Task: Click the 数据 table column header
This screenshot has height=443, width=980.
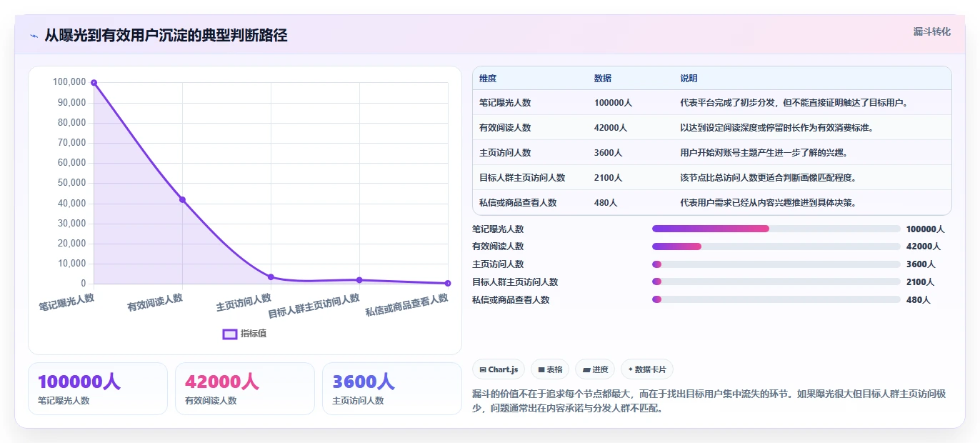Action: tap(603, 79)
